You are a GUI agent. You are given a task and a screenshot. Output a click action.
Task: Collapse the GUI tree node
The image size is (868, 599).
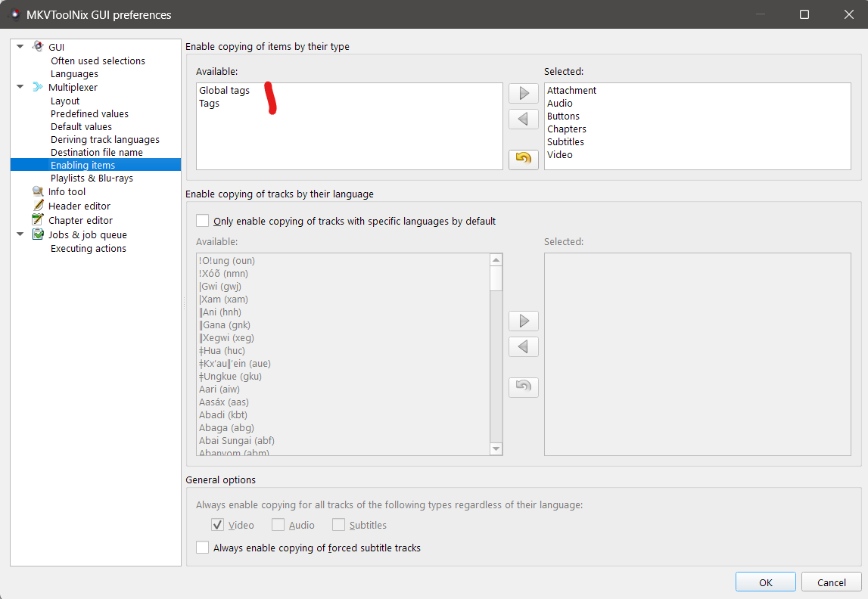(x=20, y=46)
